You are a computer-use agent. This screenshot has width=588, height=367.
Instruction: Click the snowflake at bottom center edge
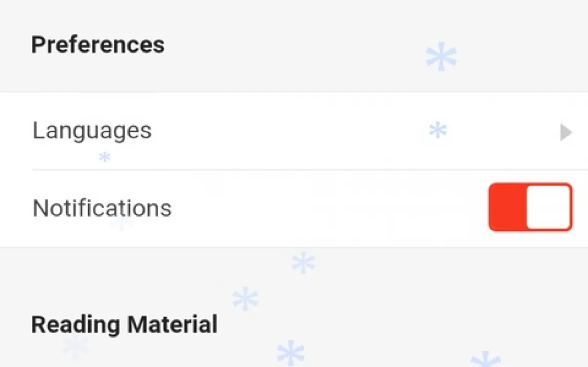pyautogui.click(x=290, y=354)
